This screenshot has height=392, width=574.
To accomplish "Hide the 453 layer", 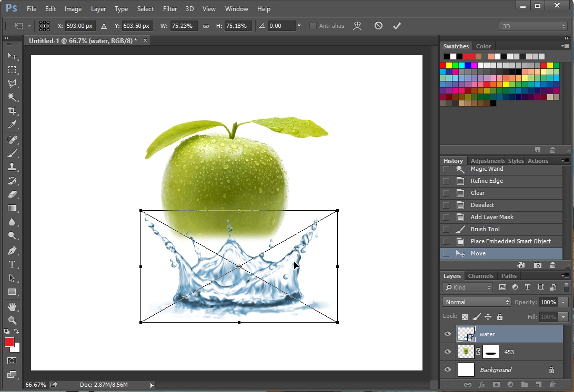I will click(447, 352).
